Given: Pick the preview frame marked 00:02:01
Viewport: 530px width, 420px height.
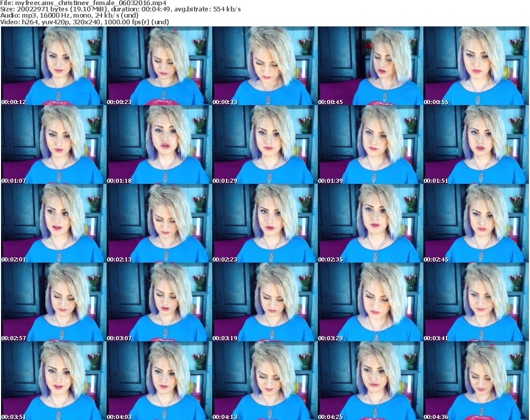Looking at the screenshot, I should pos(53,224).
